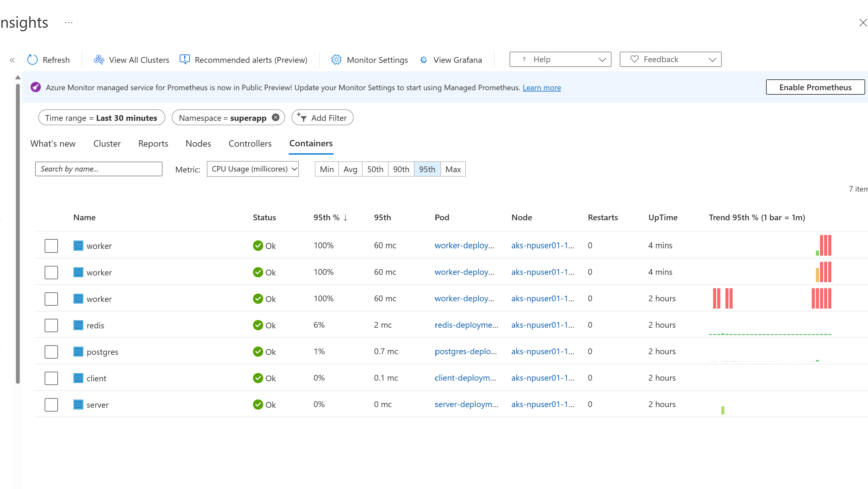Click the Search by name field

click(98, 169)
